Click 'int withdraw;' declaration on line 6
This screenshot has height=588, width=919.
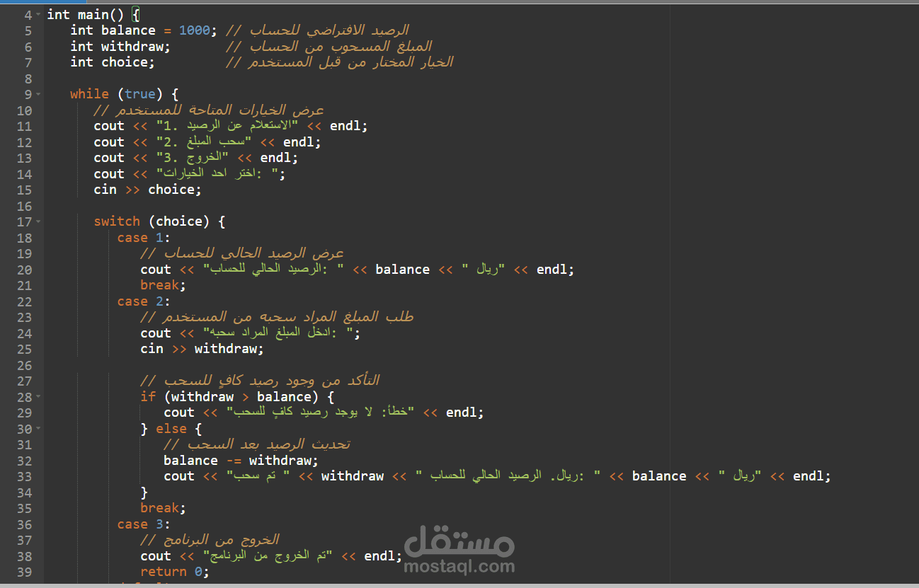click(120, 47)
